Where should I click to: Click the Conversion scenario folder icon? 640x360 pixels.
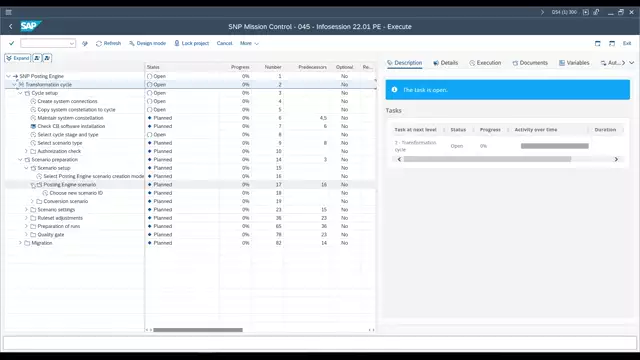pos(39,201)
